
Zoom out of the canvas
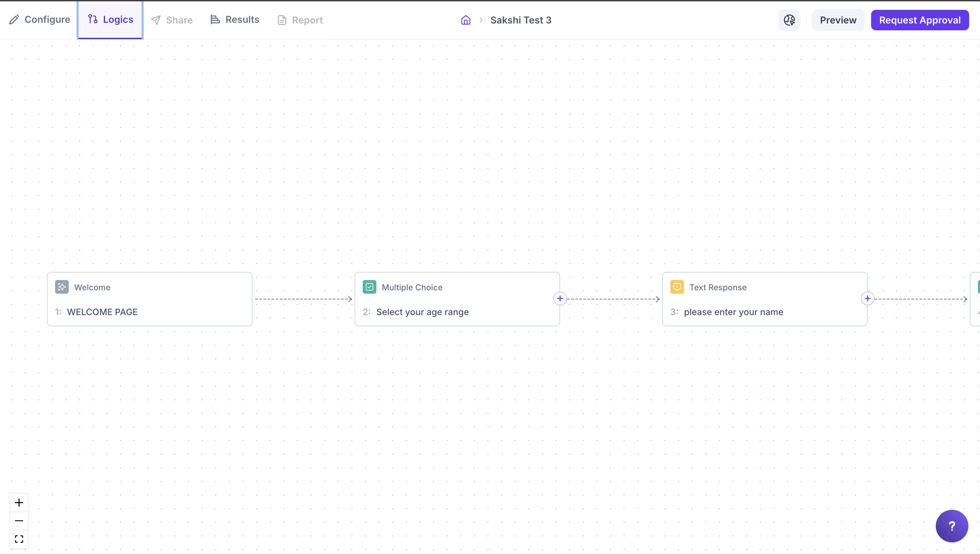point(19,521)
